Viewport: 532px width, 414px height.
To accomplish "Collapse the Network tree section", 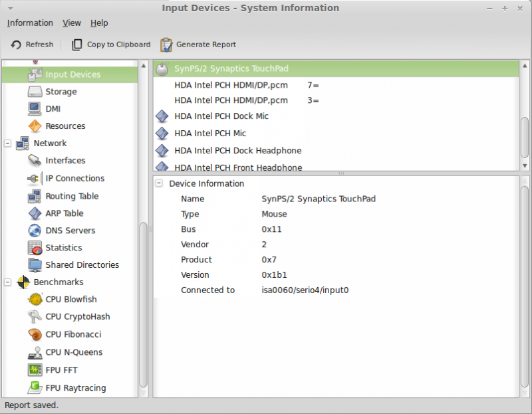I will (x=8, y=143).
